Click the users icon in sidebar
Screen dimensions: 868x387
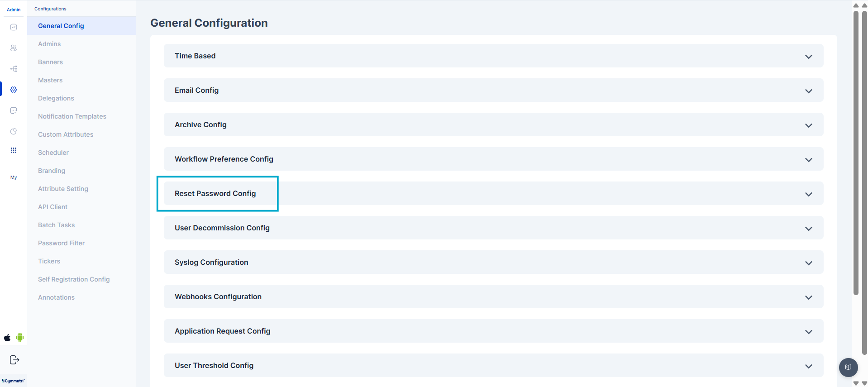[x=14, y=48]
